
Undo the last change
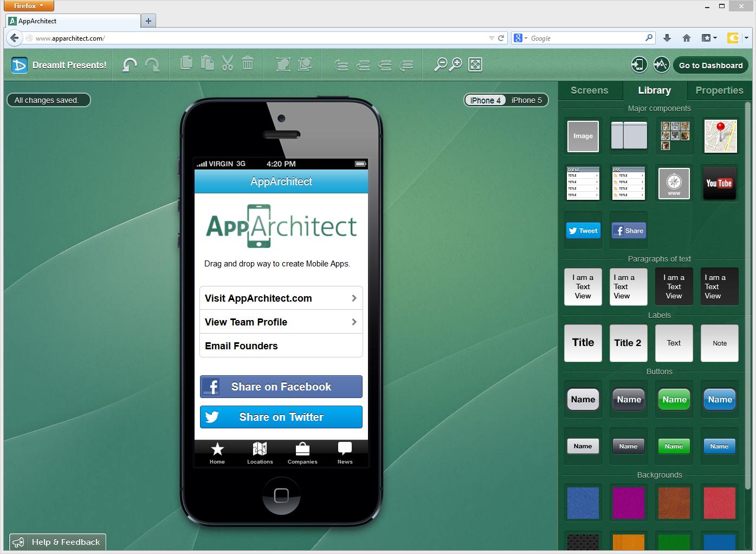130,64
